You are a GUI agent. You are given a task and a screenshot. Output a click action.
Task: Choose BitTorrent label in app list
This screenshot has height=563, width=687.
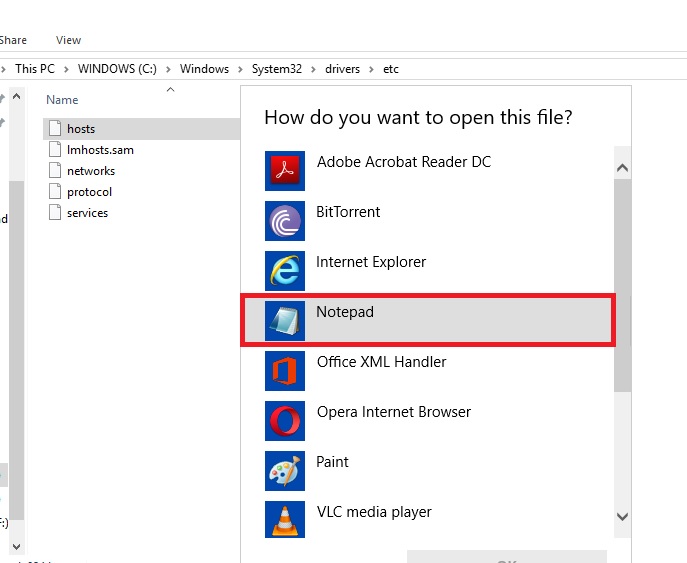pyautogui.click(x=348, y=212)
